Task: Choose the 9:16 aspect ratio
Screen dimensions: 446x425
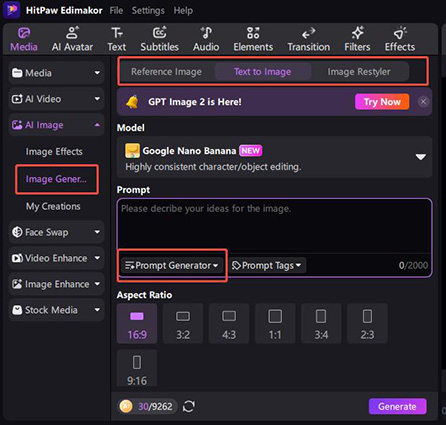Action: point(137,368)
